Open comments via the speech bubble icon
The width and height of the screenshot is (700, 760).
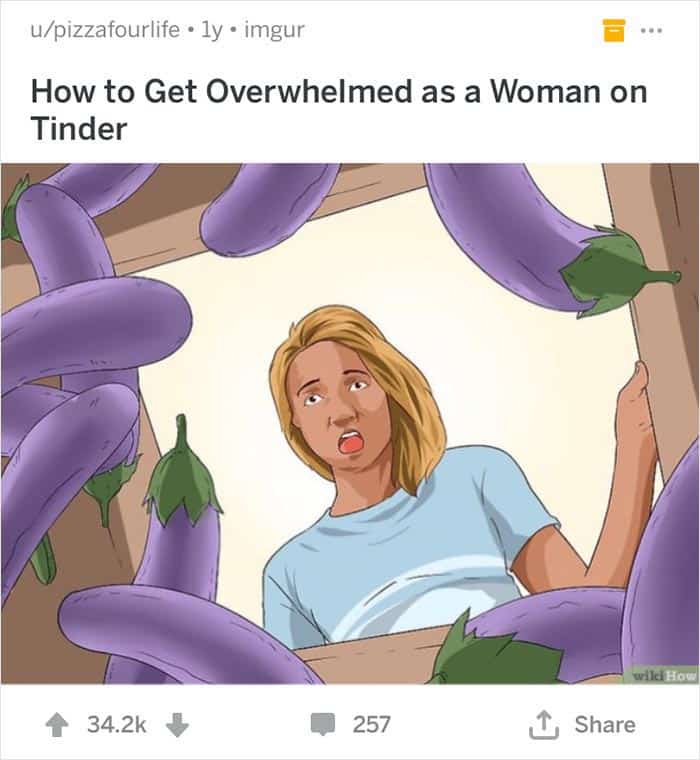(323, 725)
